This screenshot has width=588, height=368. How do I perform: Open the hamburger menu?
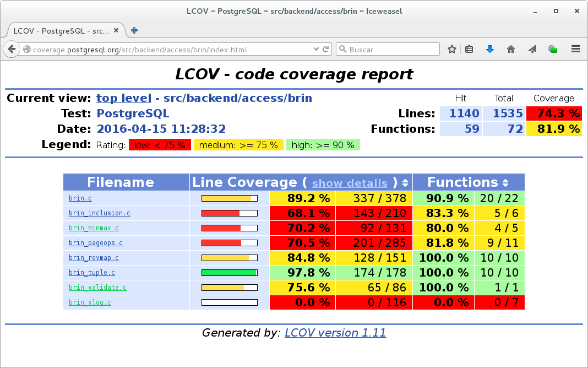[x=576, y=49]
